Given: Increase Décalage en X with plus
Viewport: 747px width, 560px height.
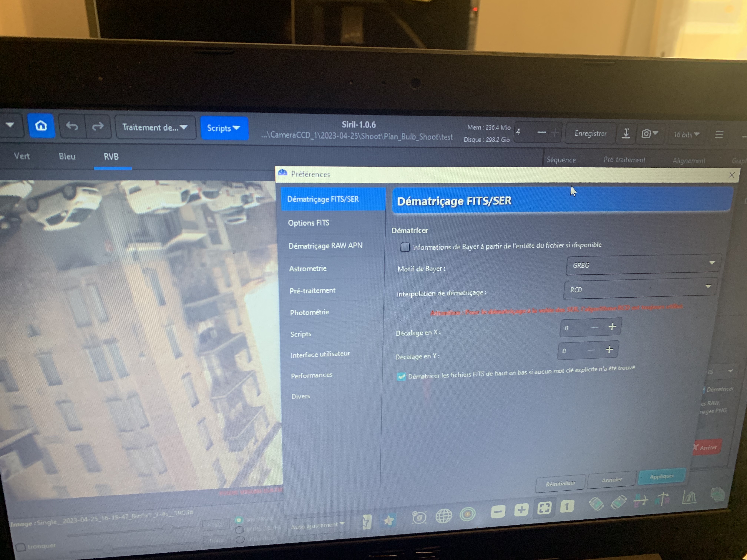Looking at the screenshot, I should [x=612, y=327].
